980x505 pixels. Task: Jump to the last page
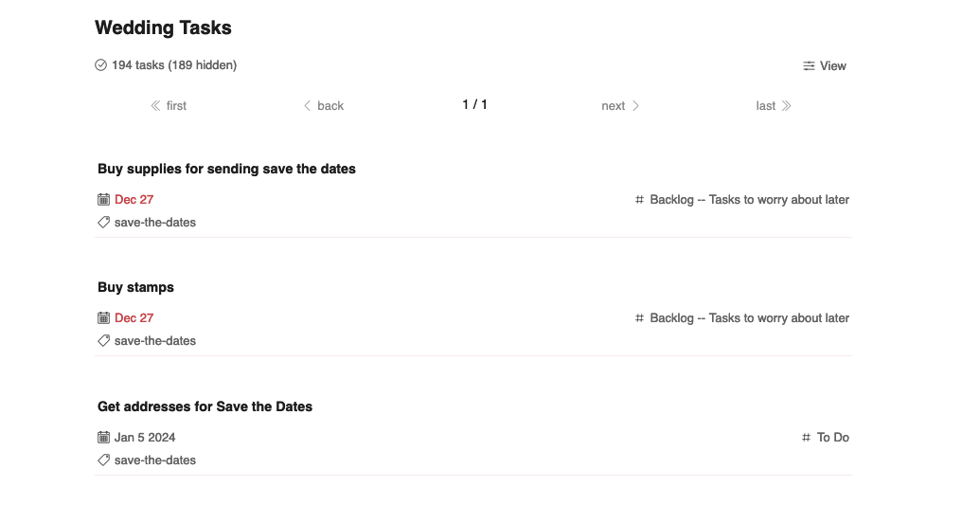pos(773,106)
